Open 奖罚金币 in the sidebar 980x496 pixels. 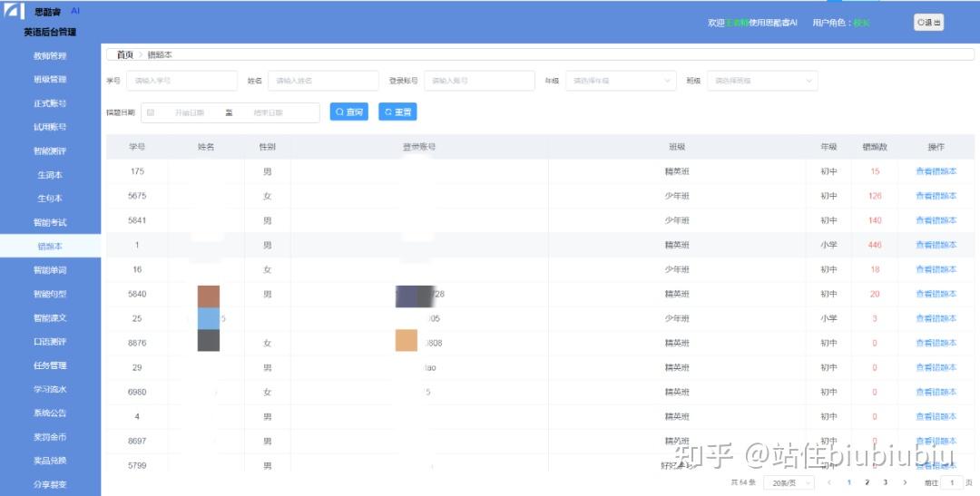tap(50, 437)
